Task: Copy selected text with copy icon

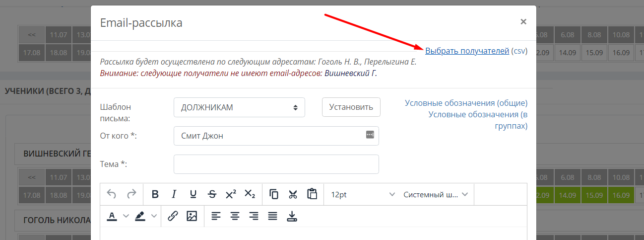Action: [274, 194]
